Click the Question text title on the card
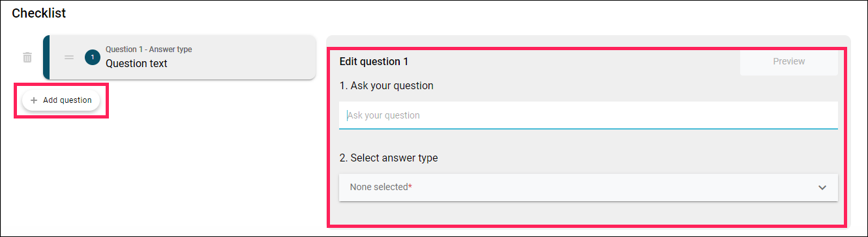The image size is (868, 237). [x=136, y=64]
